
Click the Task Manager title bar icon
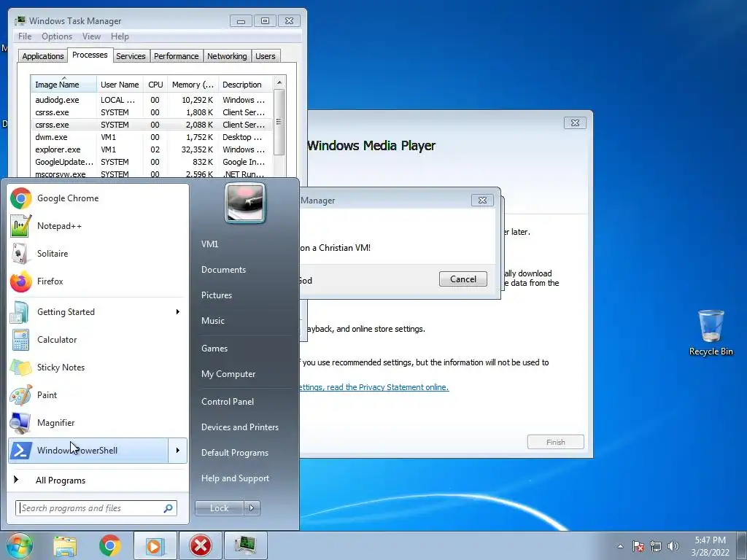20,21
